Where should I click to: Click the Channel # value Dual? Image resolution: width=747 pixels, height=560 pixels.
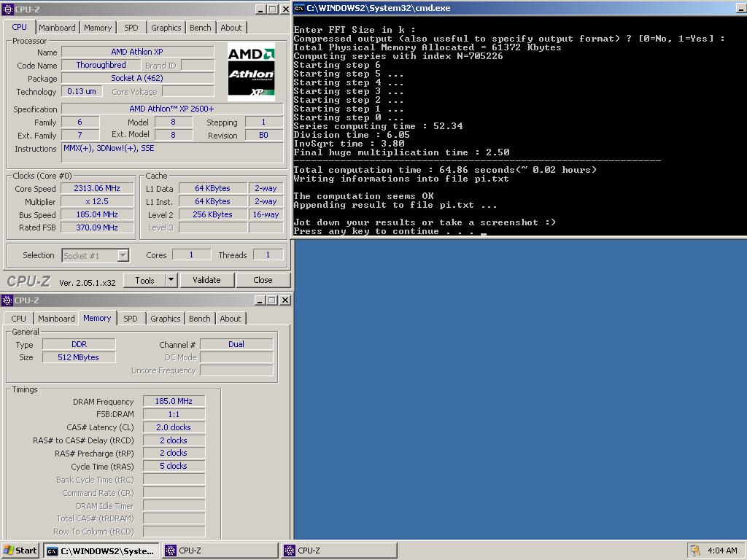pyautogui.click(x=236, y=344)
